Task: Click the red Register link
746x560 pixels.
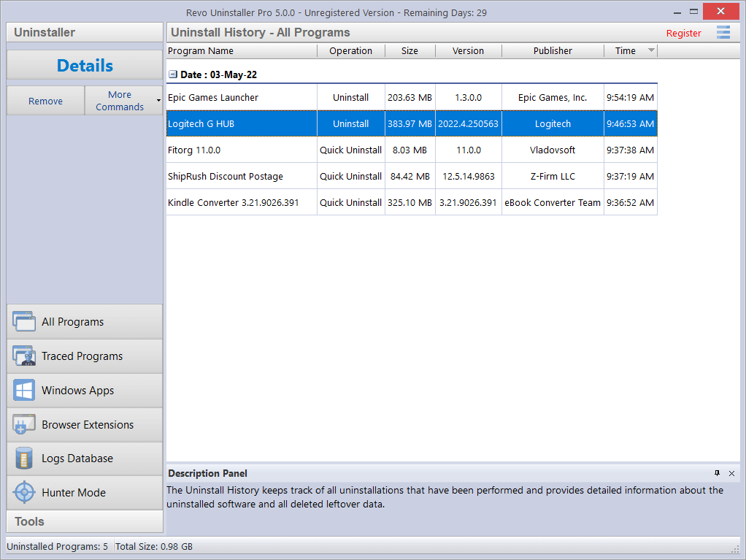Action: (683, 33)
